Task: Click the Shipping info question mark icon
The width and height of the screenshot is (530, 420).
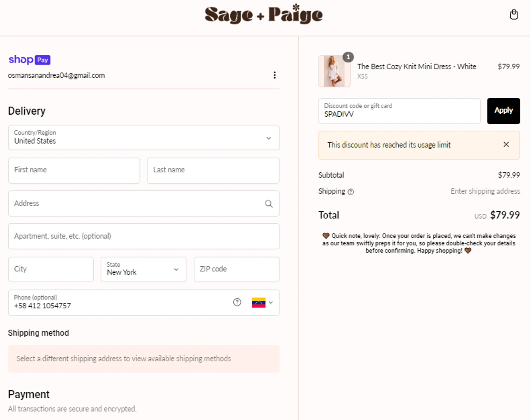Action: (x=351, y=192)
